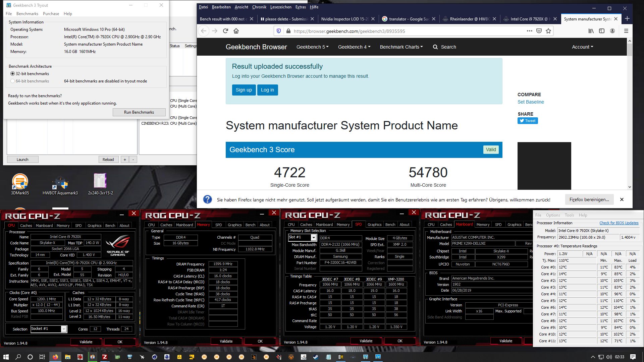The image size is (644, 362).
Task: Close the translator Google tab
Action: click(x=434, y=19)
